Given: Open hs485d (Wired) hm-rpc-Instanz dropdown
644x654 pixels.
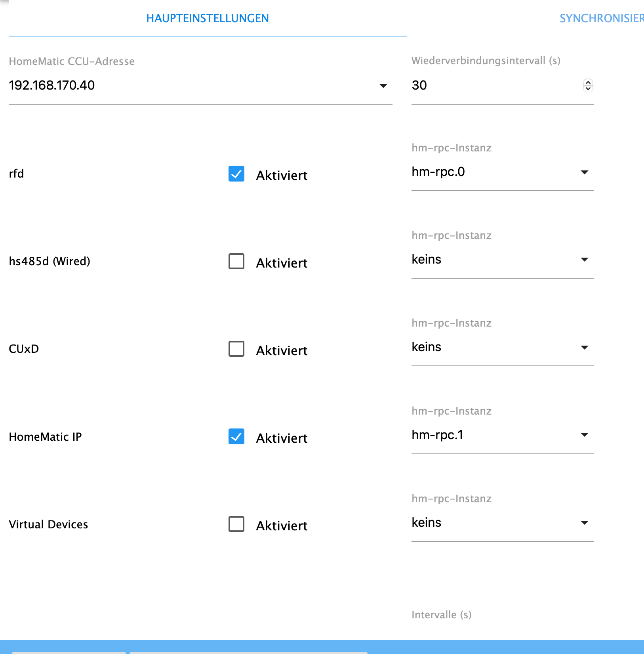Looking at the screenshot, I should [x=502, y=260].
